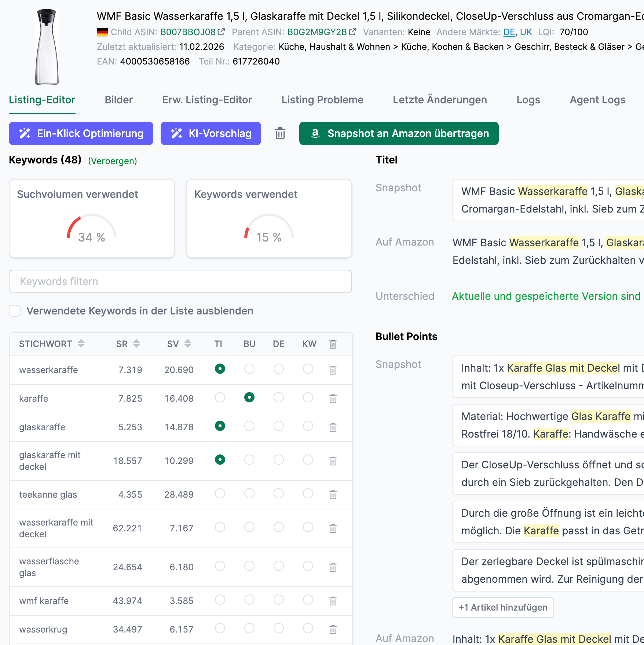Click the Suchvolumen verwendet gauge
The height and width of the screenshot is (645, 644).
pos(91,228)
